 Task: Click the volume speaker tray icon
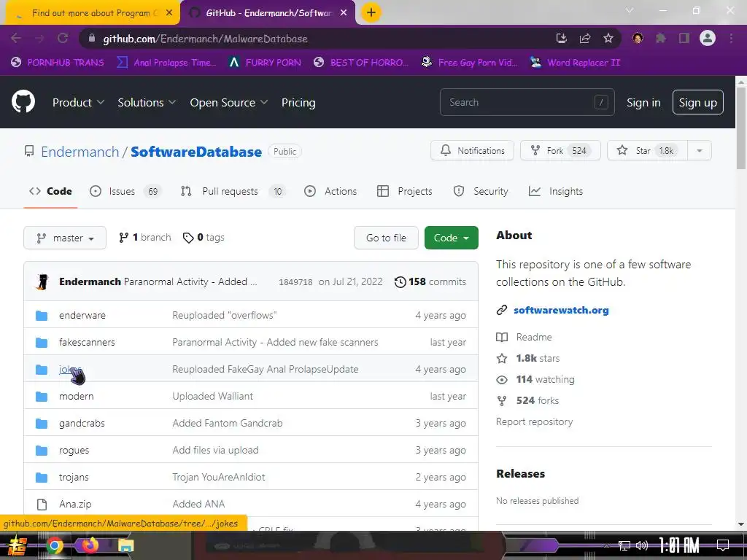pos(642,545)
